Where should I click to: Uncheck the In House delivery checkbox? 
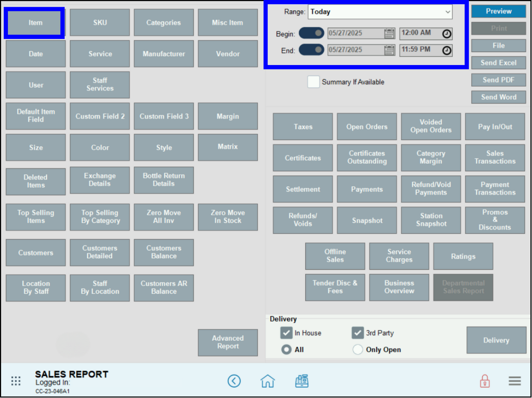[x=286, y=333]
